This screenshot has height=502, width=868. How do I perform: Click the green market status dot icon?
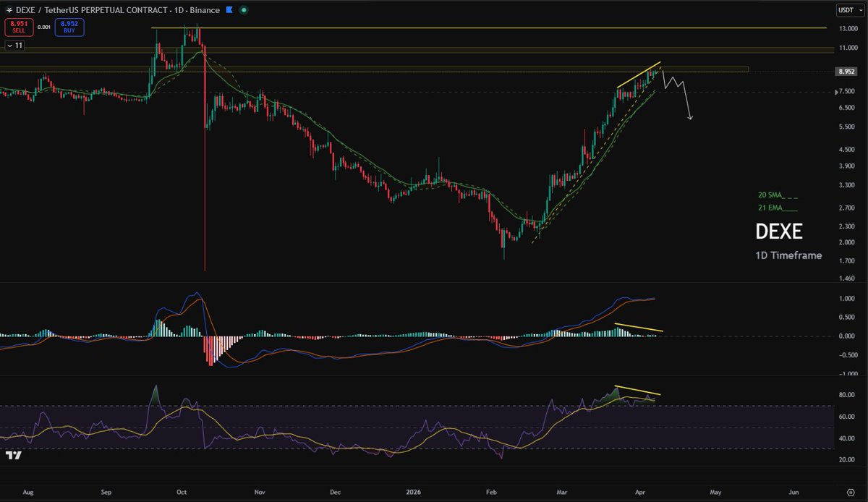click(244, 9)
